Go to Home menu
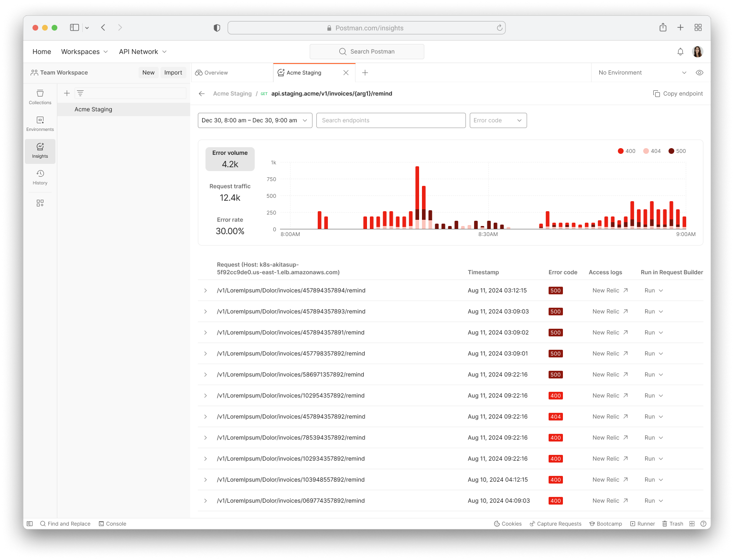Image resolution: width=734 pixels, height=560 pixels. (42, 52)
